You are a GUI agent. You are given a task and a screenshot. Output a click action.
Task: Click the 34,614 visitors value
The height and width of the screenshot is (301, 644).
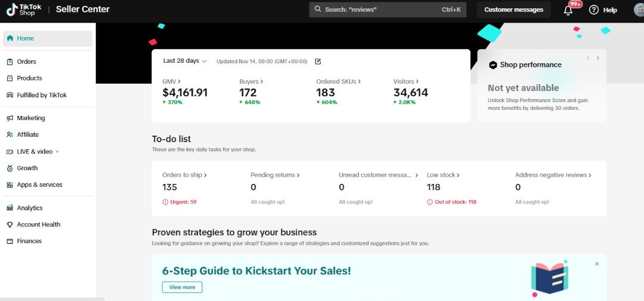coord(411,93)
